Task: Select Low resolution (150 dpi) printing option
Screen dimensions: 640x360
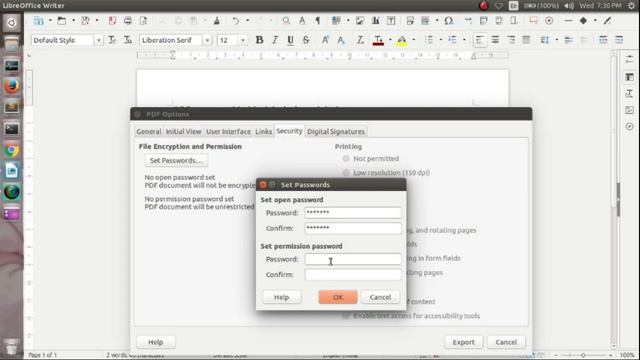Action: (346, 173)
